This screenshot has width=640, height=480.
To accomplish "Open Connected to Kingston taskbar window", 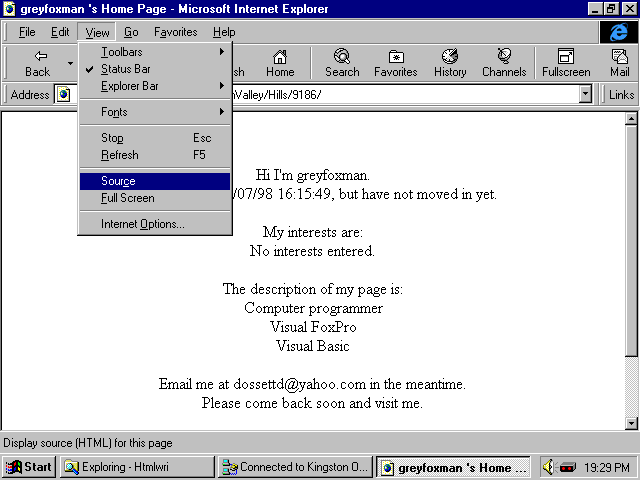I will pos(295,467).
